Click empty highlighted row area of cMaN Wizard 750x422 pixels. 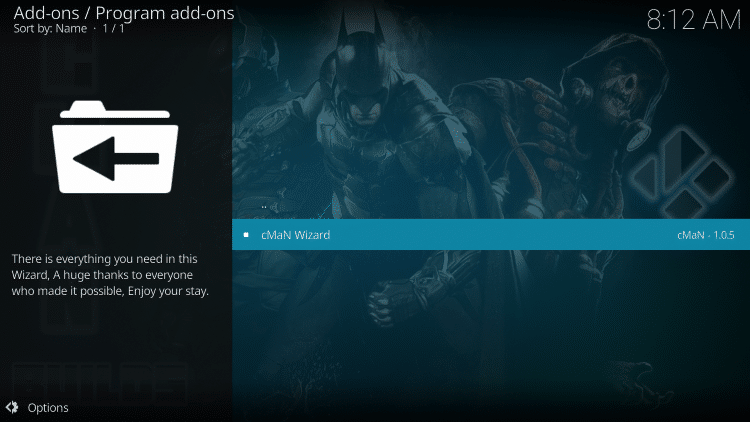(x=500, y=235)
